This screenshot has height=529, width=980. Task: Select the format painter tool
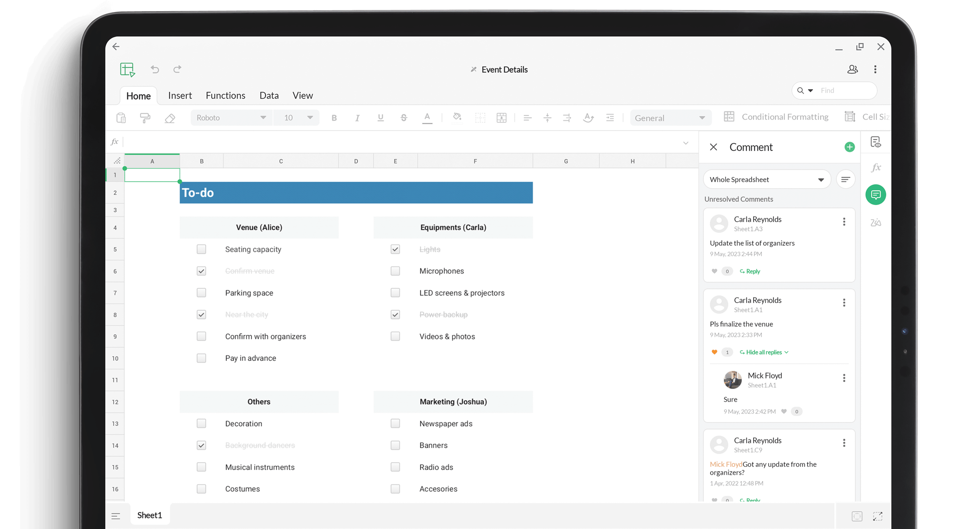(145, 117)
